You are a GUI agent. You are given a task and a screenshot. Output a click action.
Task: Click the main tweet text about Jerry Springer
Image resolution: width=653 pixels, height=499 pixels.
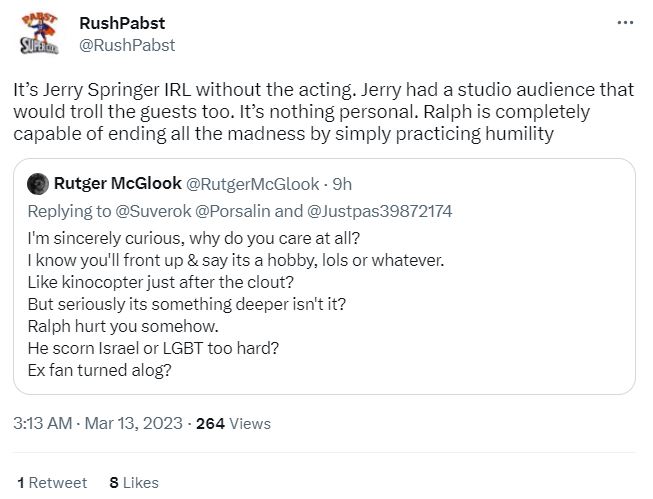point(324,112)
